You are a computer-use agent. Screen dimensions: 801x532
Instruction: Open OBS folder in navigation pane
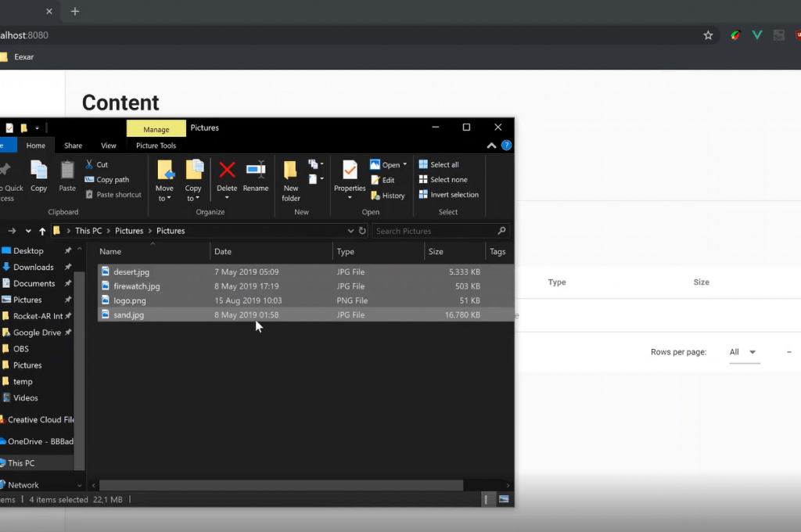click(x=20, y=349)
